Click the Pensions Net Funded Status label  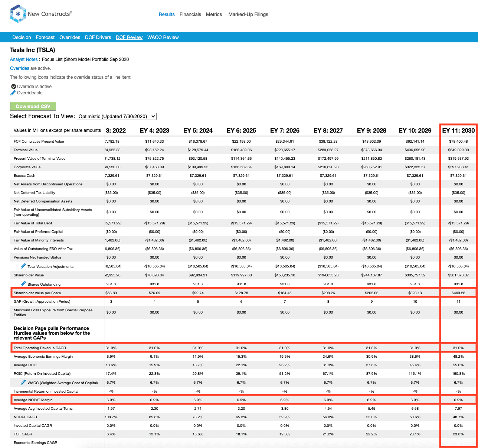click(x=37, y=257)
